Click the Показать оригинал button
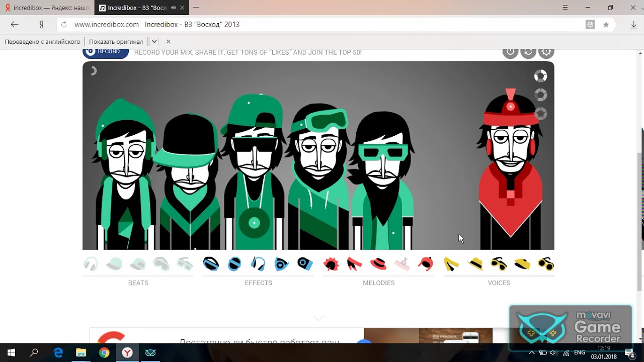Screen dimensions: 644x362 pos(116,42)
